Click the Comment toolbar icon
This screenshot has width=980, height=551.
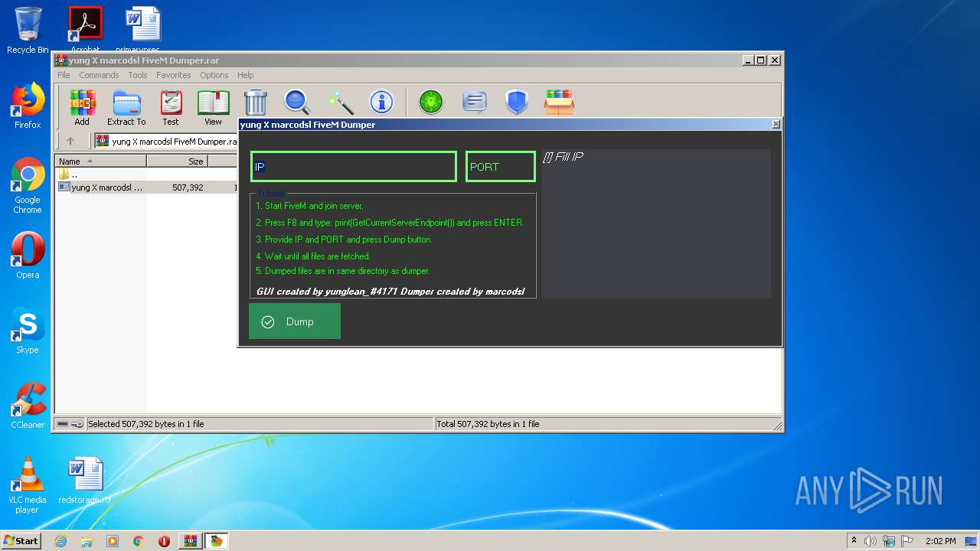(x=475, y=103)
